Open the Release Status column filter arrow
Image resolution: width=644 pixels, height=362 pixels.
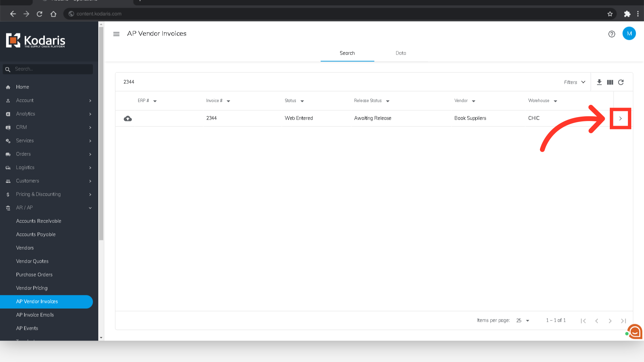tap(388, 101)
